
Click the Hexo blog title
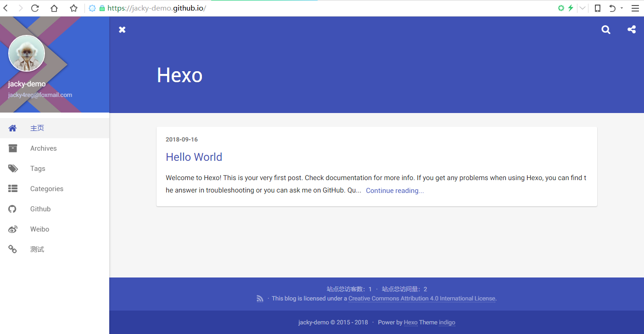click(x=179, y=75)
